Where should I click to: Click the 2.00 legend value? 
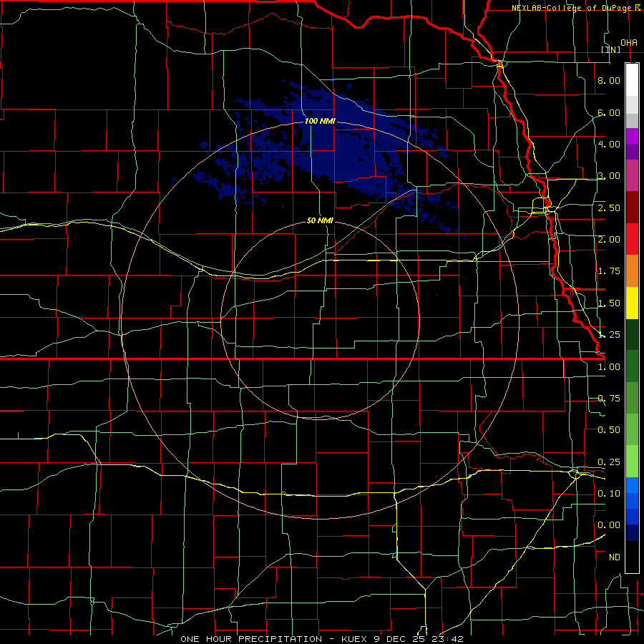[609, 240]
